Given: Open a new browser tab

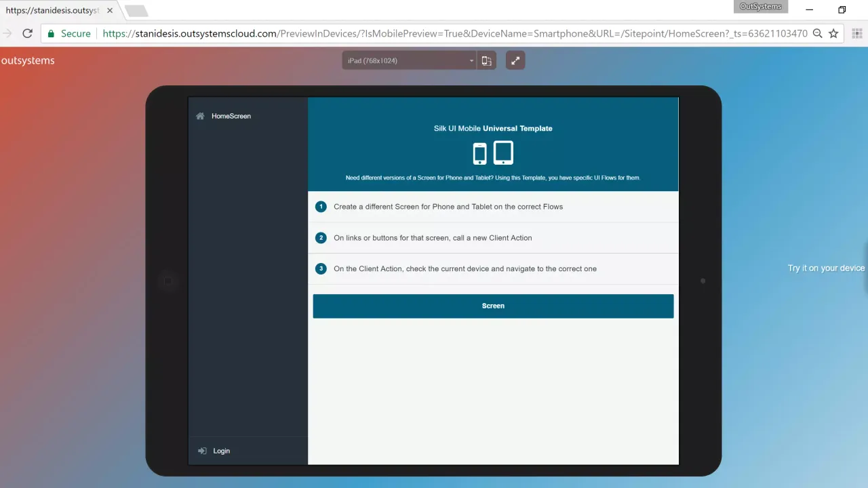Looking at the screenshot, I should point(136,11).
